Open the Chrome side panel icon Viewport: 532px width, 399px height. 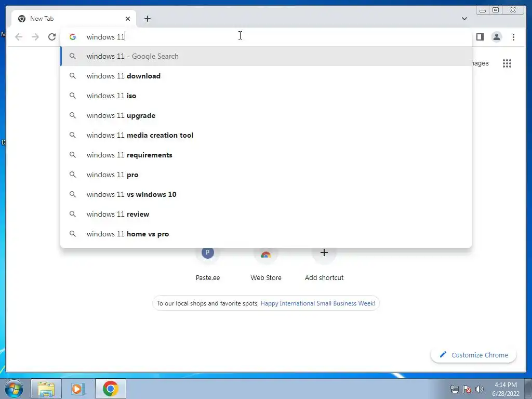pos(480,37)
